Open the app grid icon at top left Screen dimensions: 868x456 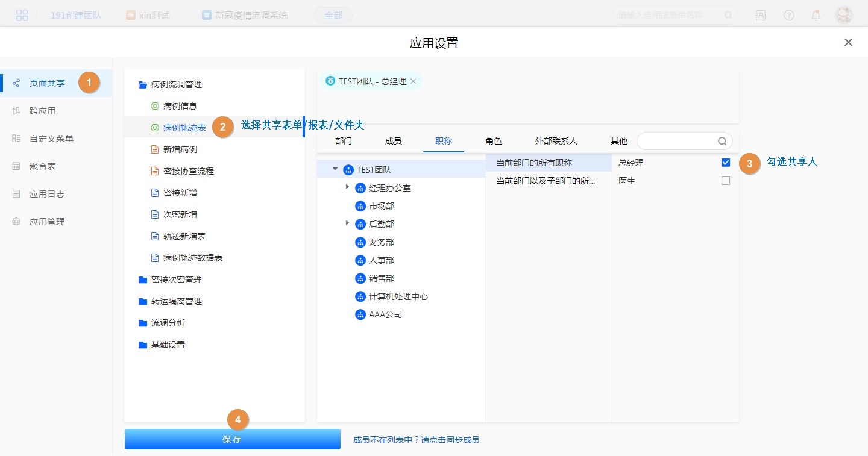click(22, 16)
